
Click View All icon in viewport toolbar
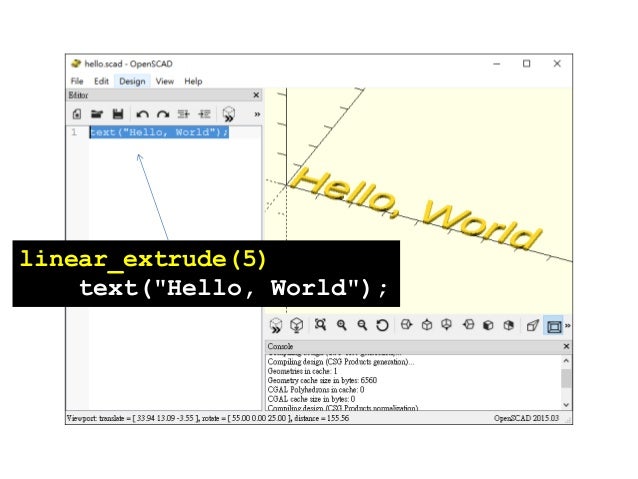(321, 325)
